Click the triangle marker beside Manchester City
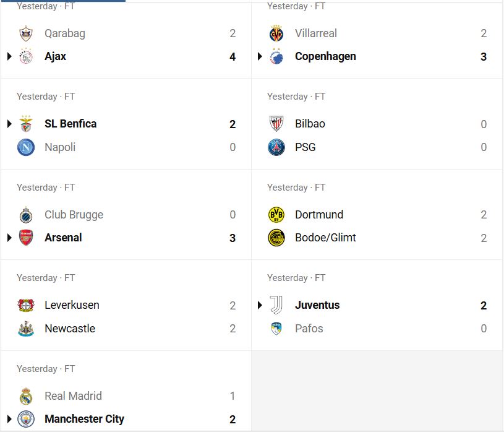Viewport: 504px width, 432px height. [x=10, y=419]
